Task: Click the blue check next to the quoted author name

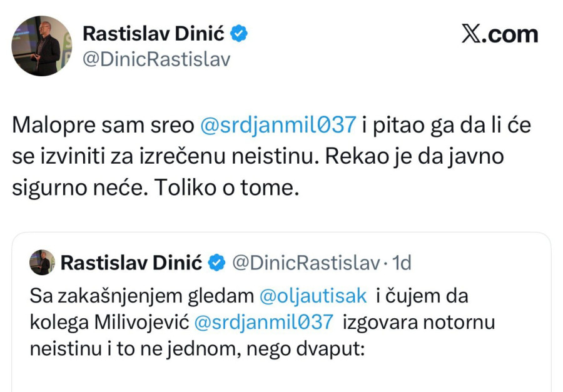Action: click(x=217, y=264)
